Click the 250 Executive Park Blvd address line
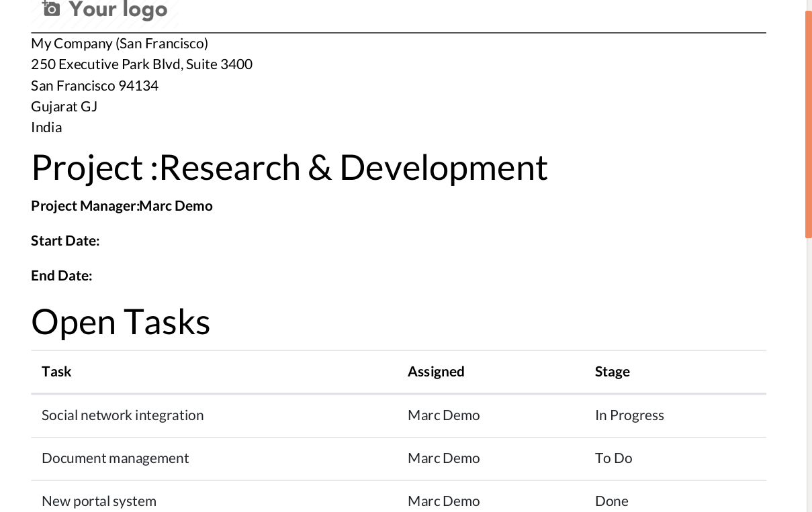This screenshot has height=512, width=812. (x=142, y=64)
